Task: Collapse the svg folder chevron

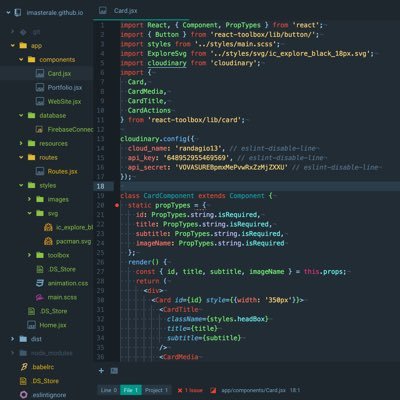Action: [29, 213]
